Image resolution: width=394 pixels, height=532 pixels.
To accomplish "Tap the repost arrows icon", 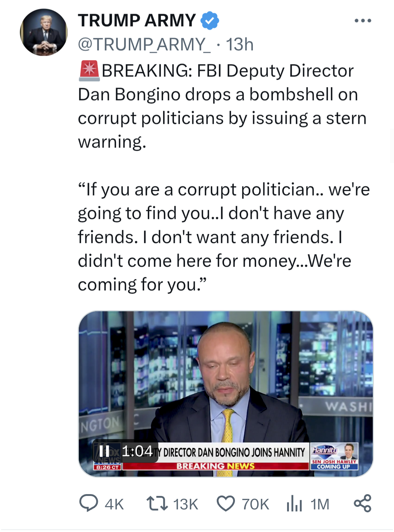I will 157,504.
